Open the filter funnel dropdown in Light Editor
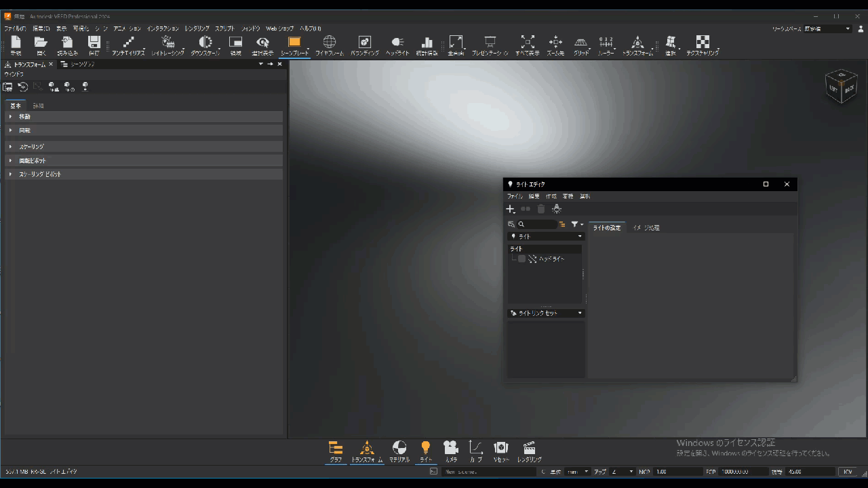Screen dimensions: 868x488 (577, 224)
